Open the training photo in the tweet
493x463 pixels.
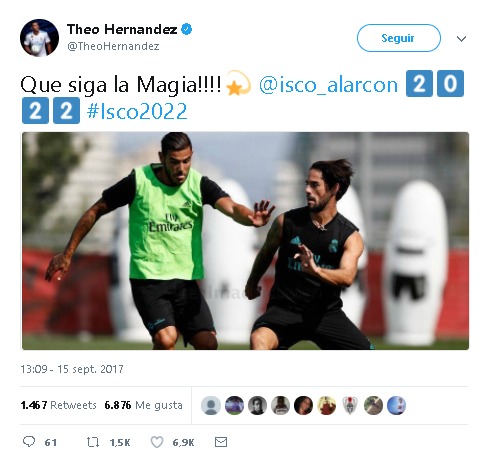(245, 241)
